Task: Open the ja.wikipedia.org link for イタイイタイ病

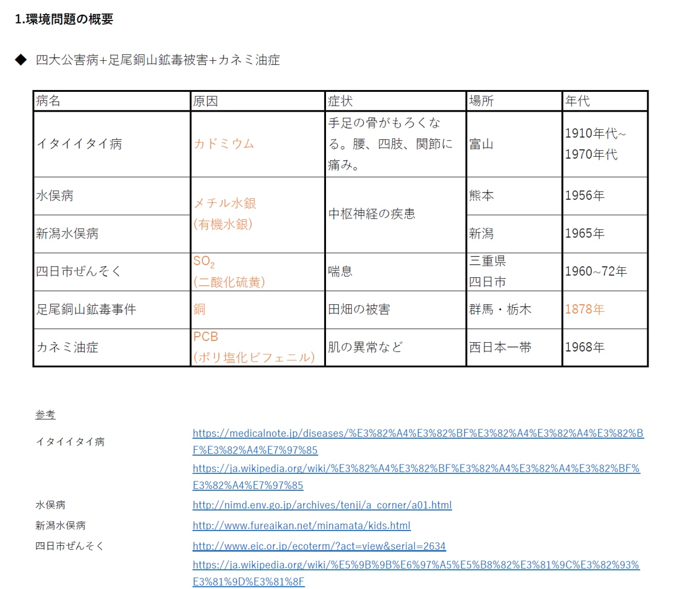Action: (x=416, y=477)
